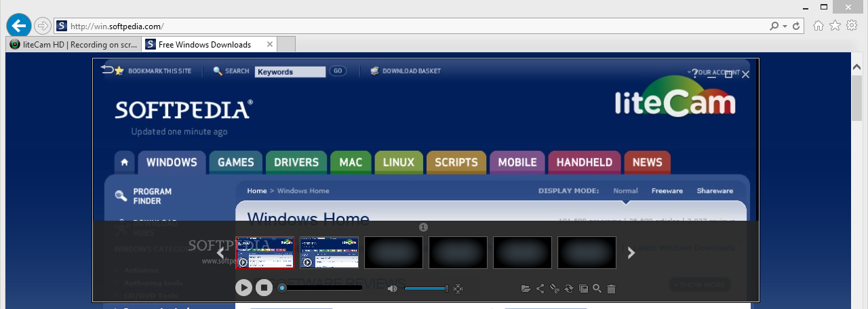Click the GO search button
Screen dimensions: 868x309
tap(338, 71)
